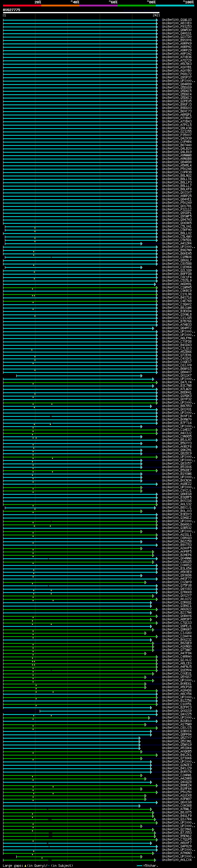Select UniRef100_C1MNU4 label
This screenshot has height=868, width=197.
pos(177,257)
